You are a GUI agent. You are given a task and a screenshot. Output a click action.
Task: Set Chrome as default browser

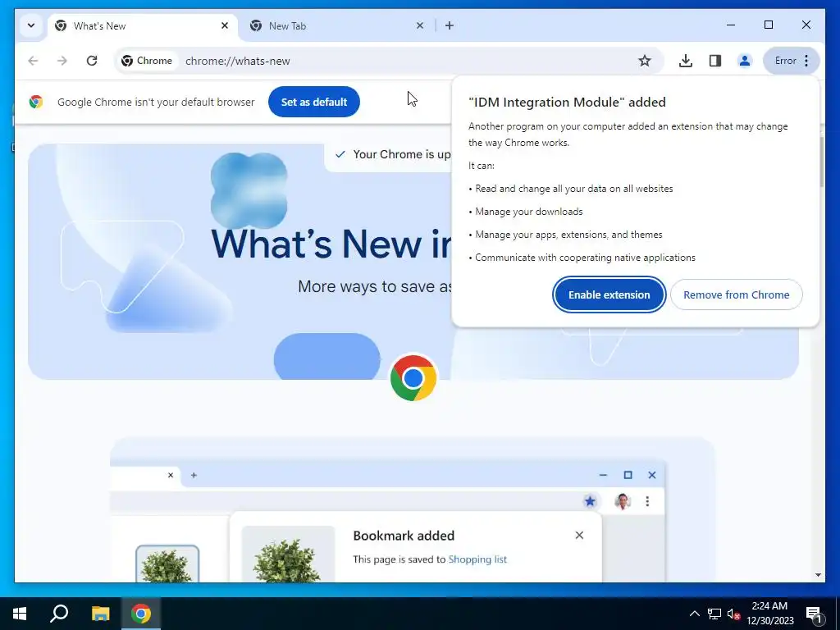click(314, 102)
